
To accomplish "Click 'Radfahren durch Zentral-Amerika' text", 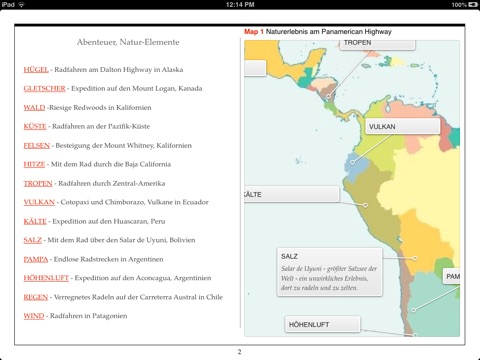I will [x=112, y=183].
